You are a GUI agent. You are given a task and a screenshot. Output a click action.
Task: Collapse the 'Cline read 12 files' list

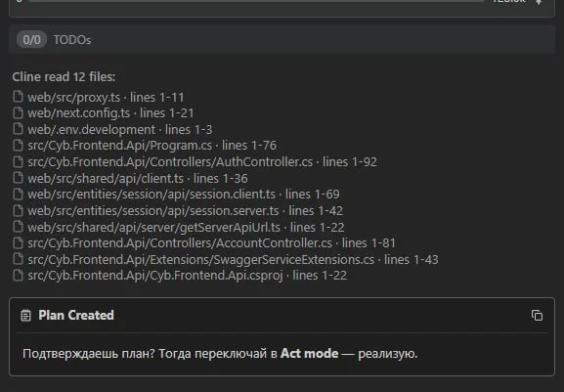(64, 76)
